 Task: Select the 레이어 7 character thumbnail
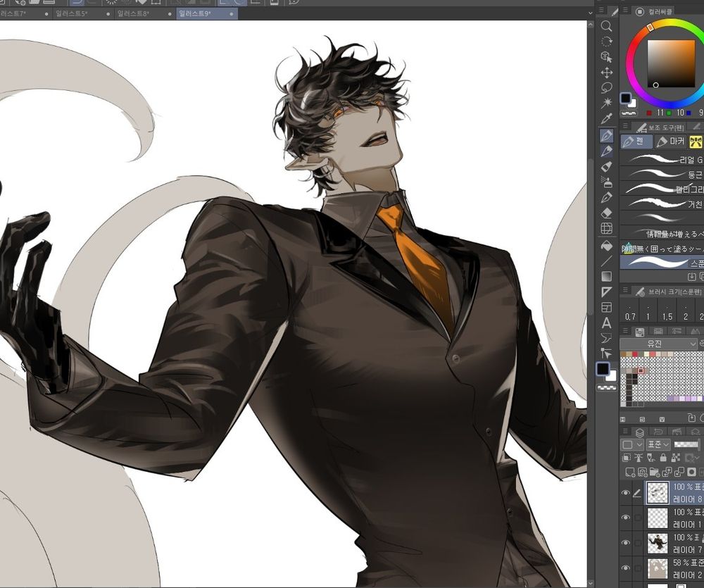pyautogui.click(x=658, y=543)
